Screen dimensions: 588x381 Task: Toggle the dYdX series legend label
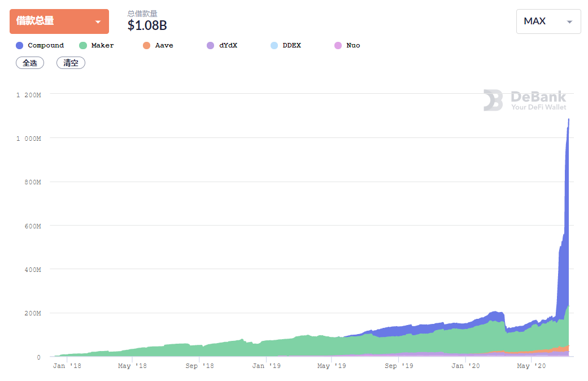pos(228,45)
